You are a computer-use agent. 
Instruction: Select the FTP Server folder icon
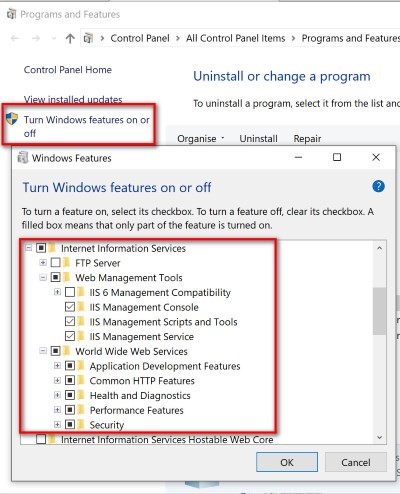pos(67,263)
